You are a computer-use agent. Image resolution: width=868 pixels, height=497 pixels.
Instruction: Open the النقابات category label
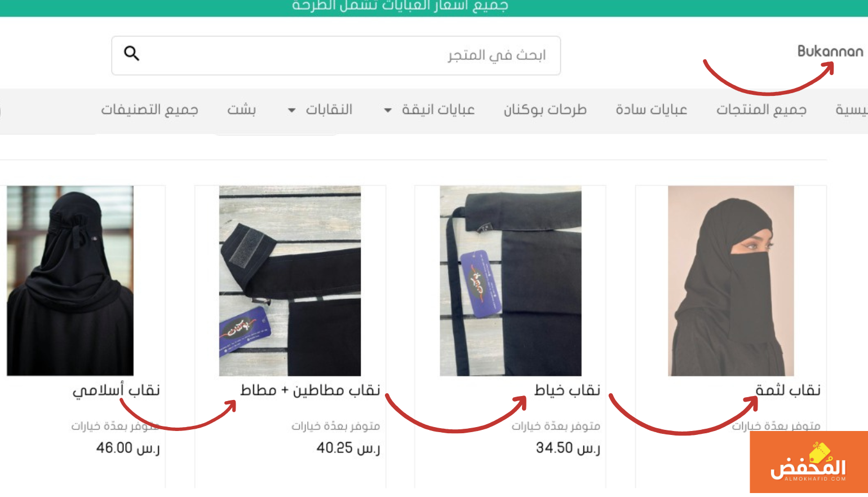click(329, 109)
